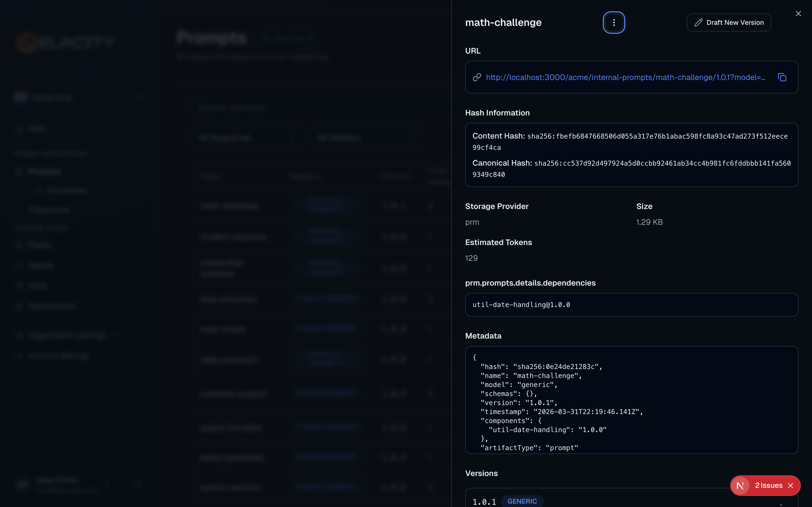812x507 pixels.
Task: Dismiss the 2 Issues notification with its X
Action: 791,485
